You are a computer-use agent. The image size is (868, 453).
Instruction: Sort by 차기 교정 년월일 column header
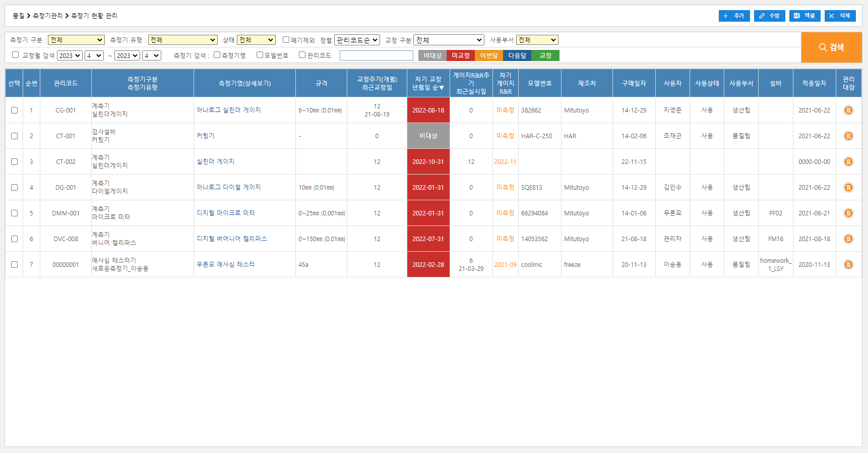(x=428, y=83)
